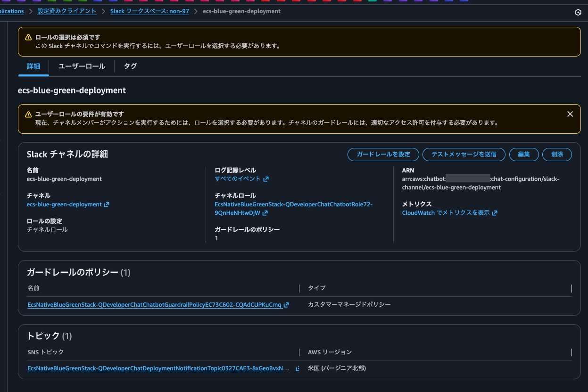Open the SNS deployment notification topic link
This screenshot has height=392, width=588.
(157, 368)
